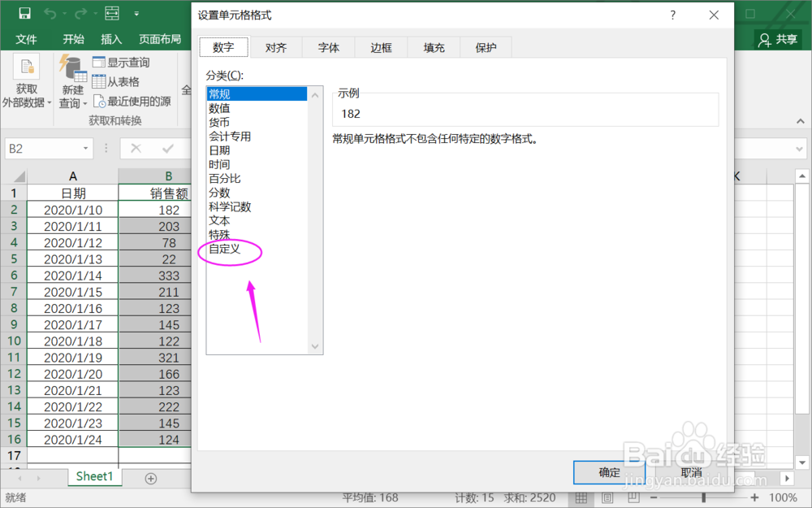
Task: Open the Name Box dropdown arrow
Action: (85, 149)
